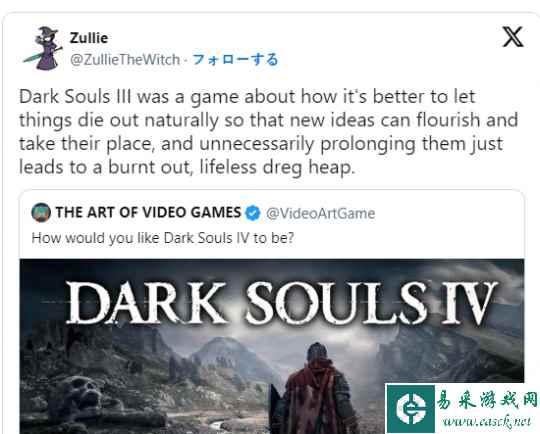The width and height of the screenshot is (540, 434).
Task: Open Zullie's witch avatar picture
Action: 44,48
